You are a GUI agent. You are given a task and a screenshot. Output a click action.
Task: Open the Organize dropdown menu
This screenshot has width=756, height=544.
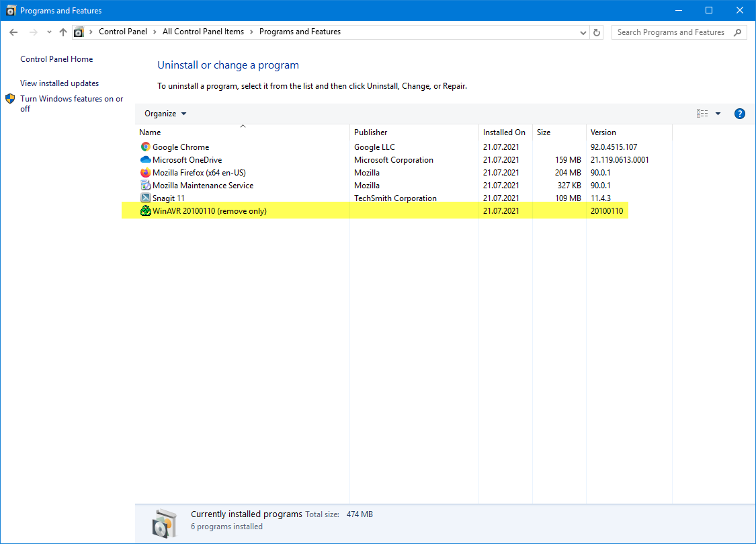(x=165, y=114)
